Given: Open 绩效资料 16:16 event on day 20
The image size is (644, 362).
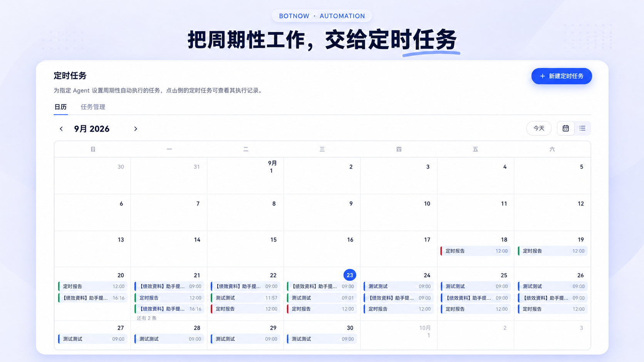Looking at the screenshot, I should coord(93,298).
